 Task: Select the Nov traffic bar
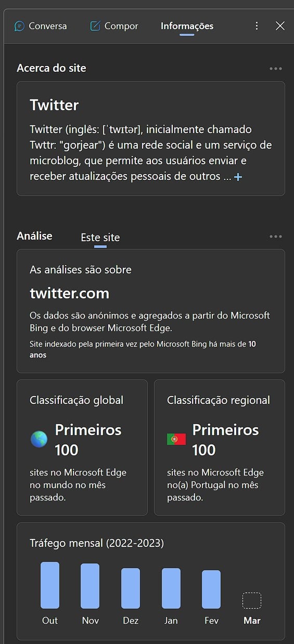point(90,586)
